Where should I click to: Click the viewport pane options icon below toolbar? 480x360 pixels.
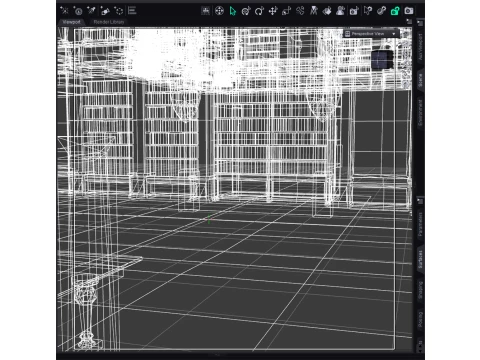409,22
